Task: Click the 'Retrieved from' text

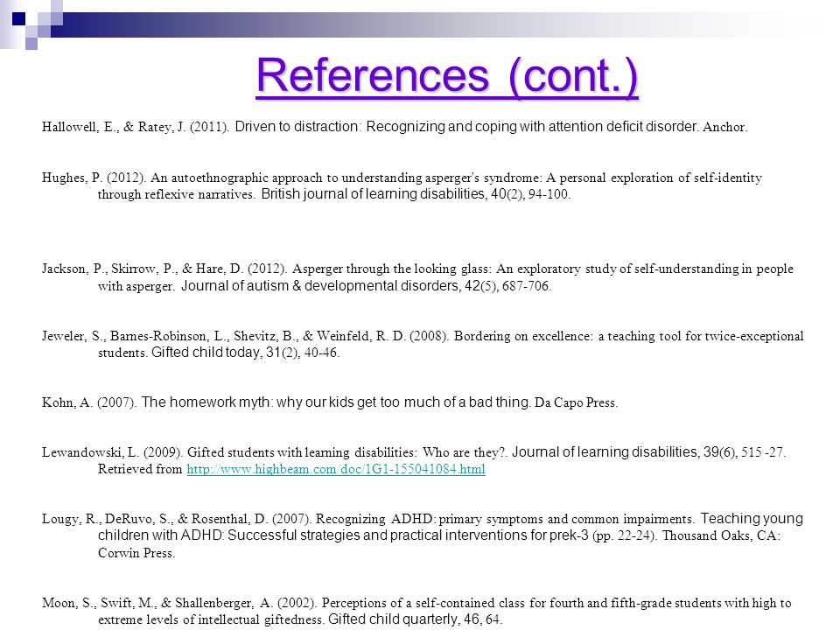Action: (x=140, y=469)
